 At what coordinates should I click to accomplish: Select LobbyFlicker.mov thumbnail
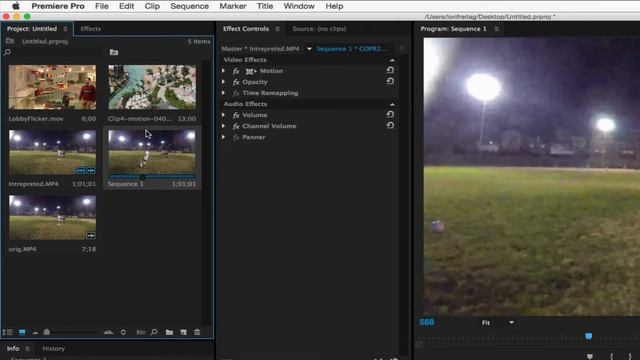pyautogui.click(x=52, y=87)
